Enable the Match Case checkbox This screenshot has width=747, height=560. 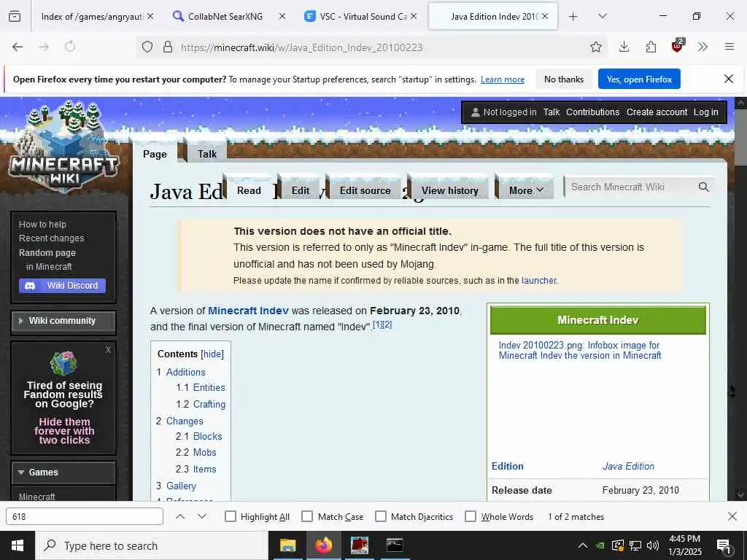pyautogui.click(x=307, y=516)
